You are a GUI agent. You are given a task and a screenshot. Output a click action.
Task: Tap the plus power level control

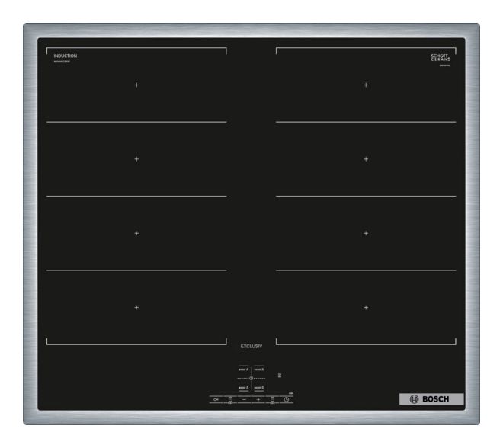pyautogui.click(x=258, y=399)
